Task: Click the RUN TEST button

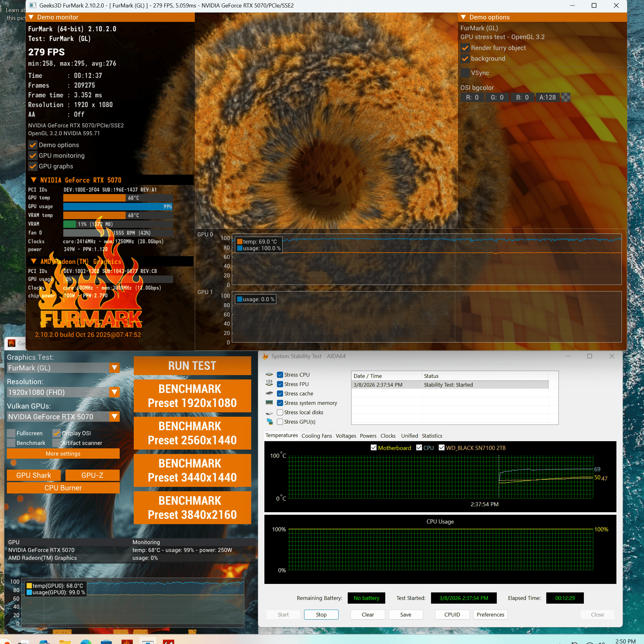Action: pos(192,366)
